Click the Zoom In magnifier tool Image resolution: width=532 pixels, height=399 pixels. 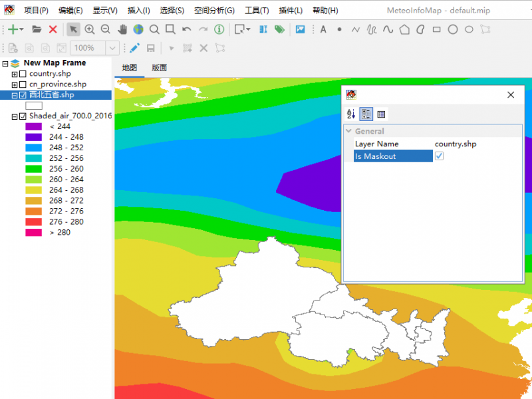coord(90,29)
